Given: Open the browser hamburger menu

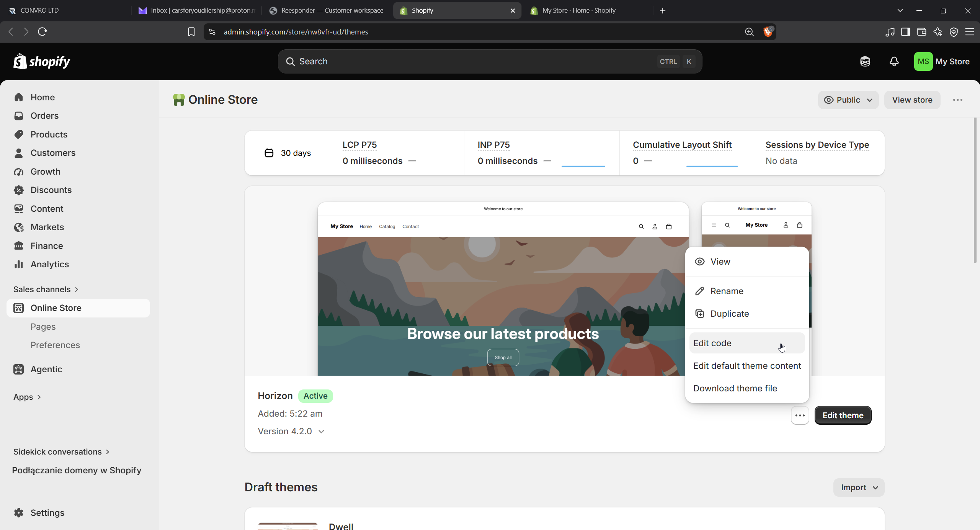Looking at the screenshot, I should (x=970, y=32).
